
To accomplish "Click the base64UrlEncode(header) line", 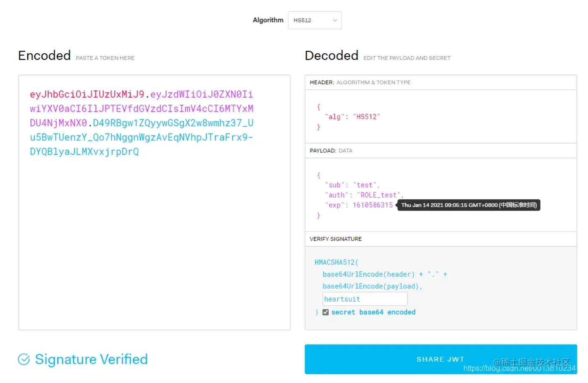I will click(385, 274).
